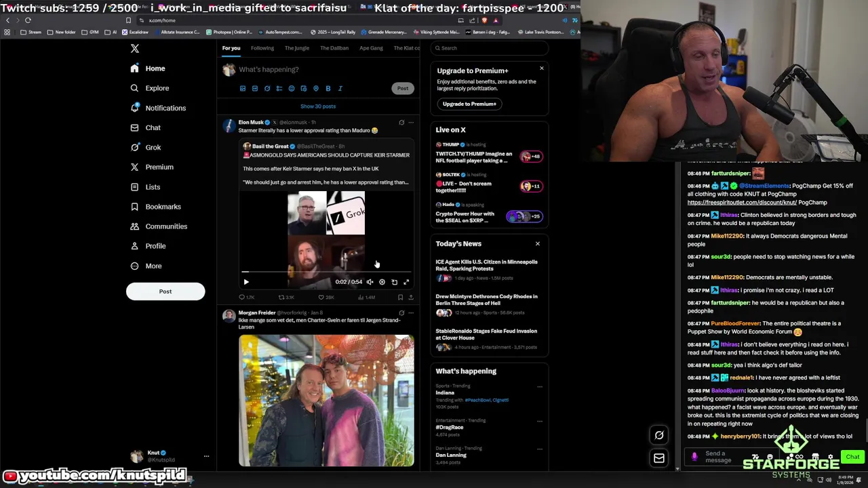Seek on the video progress bar
The image size is (868, 488).
[326, 272]
